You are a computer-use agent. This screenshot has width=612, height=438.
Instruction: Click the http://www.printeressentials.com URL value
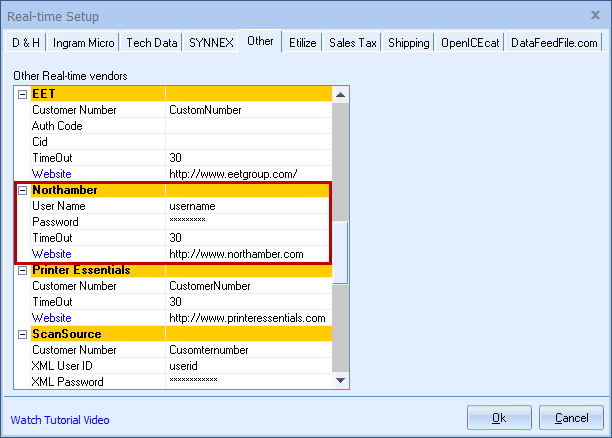click(247, 318)
